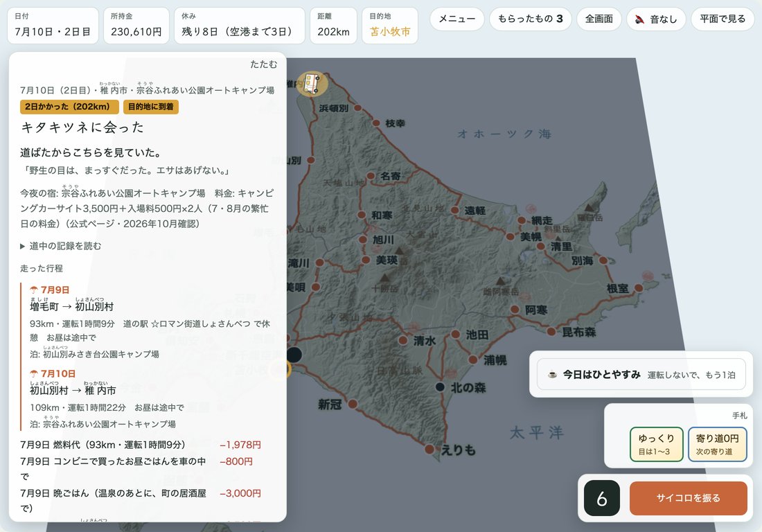Click the オホーツク海 sea label
762x532 pixels.
coord(504,134)
